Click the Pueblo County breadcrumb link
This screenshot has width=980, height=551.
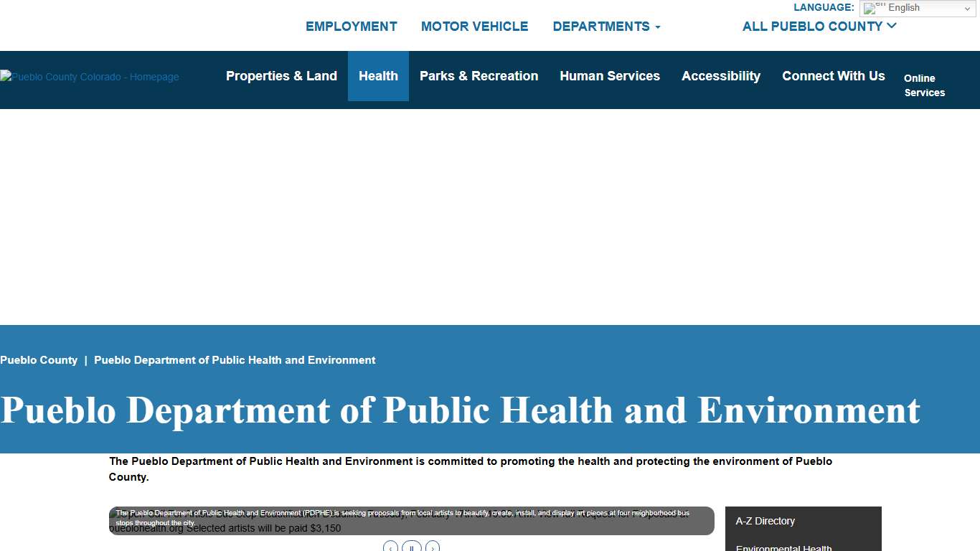point(39,359)
